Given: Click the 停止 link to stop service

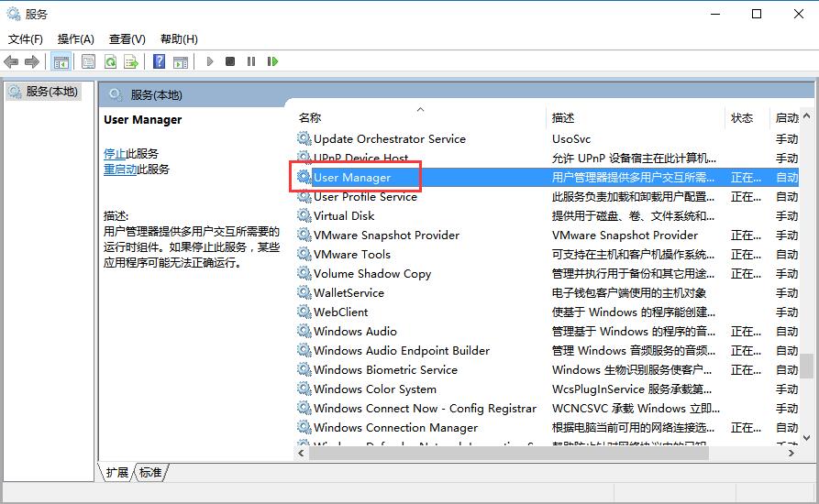Looking at the screenshot, I should (115, 153).
